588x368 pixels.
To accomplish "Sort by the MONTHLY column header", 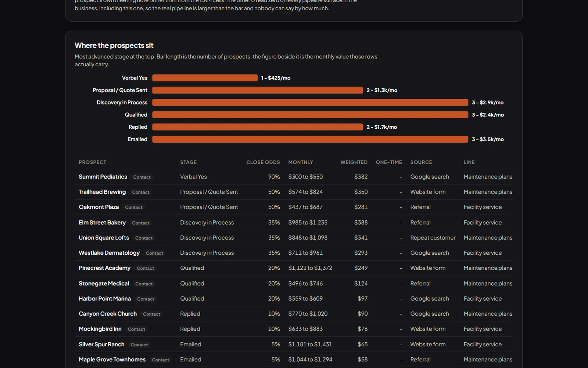I will 301,162.
